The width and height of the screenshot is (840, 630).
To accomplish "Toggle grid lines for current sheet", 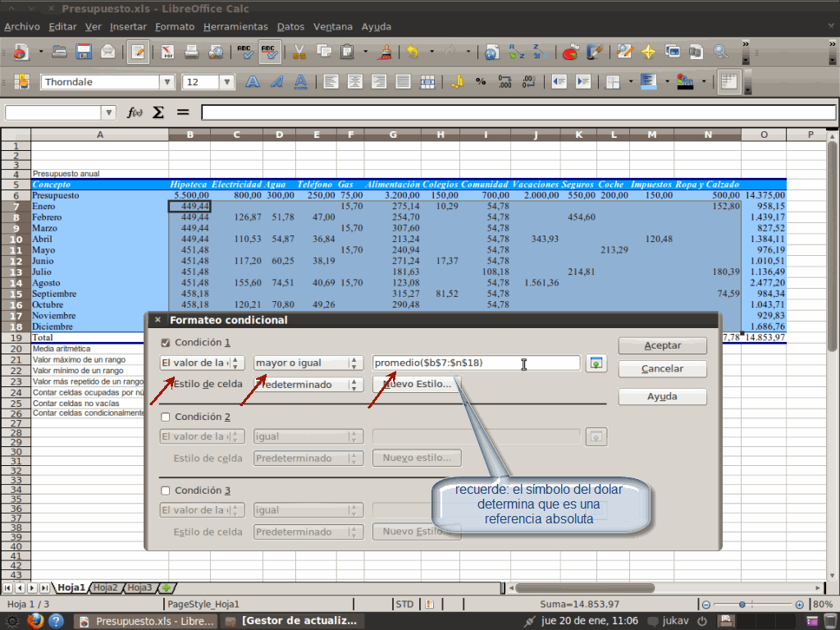I will point(728,82).
